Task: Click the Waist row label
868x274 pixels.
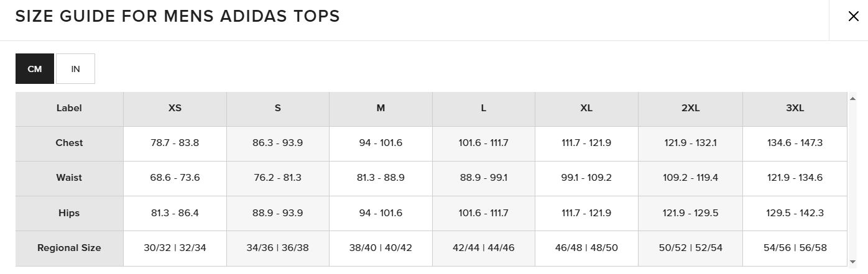Action: [x=69, y=178]
